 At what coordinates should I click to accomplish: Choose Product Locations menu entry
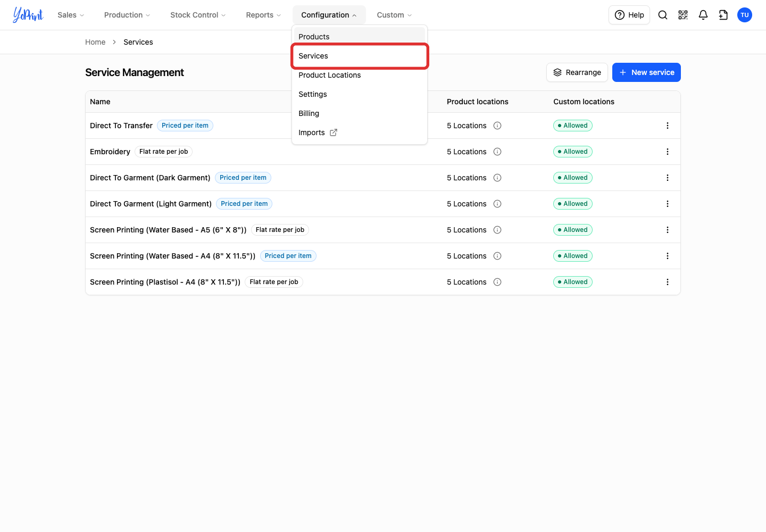(360, 75)
